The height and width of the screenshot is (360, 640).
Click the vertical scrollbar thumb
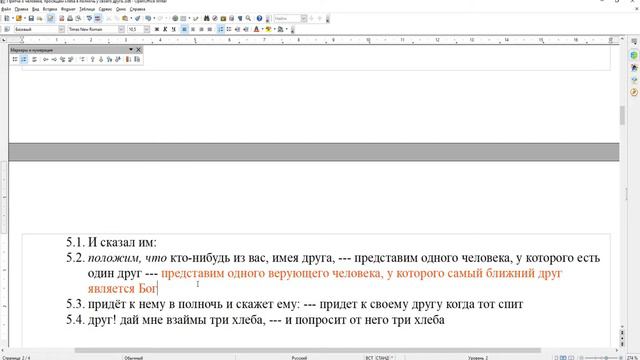[622, 116]
